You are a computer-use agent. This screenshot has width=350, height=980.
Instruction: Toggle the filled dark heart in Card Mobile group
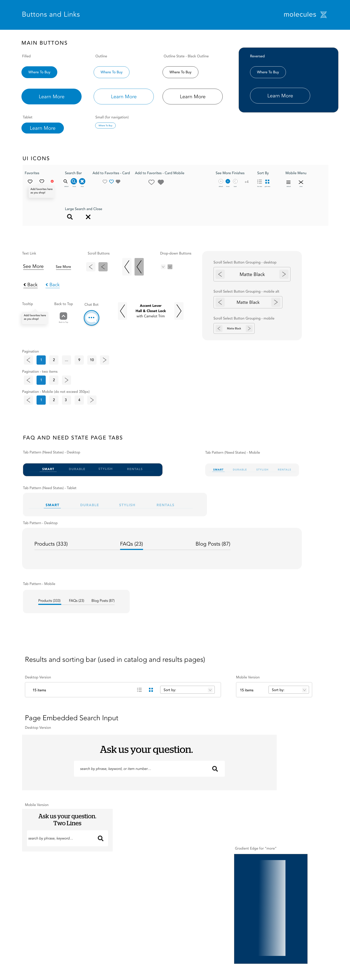161,182
